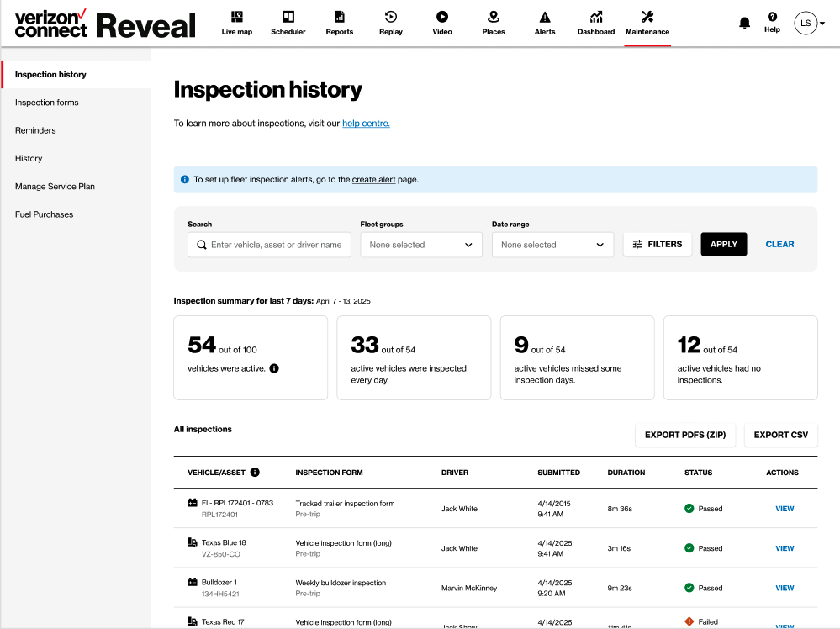View the Texas Blue 18 inspection
This screenshot has height=629, width=840.
point(785,548)
